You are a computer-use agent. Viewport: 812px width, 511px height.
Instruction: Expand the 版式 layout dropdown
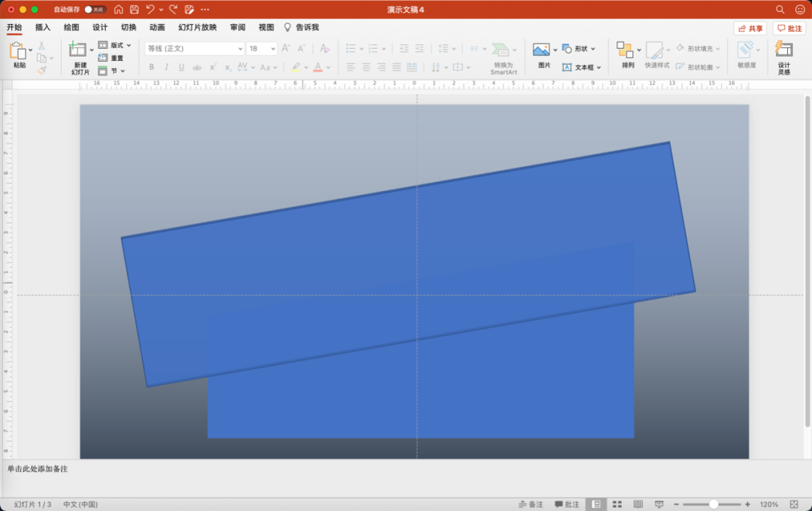click(x=114, y=45)
